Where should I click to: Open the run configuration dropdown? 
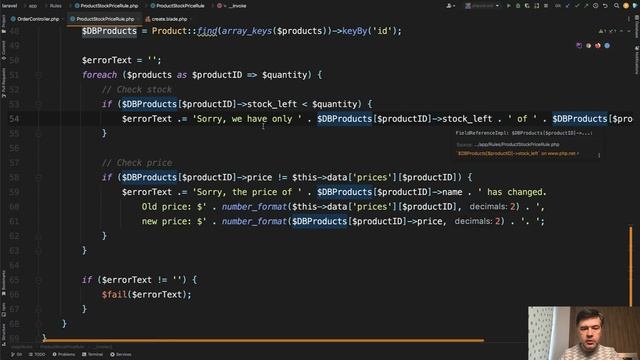482,6
